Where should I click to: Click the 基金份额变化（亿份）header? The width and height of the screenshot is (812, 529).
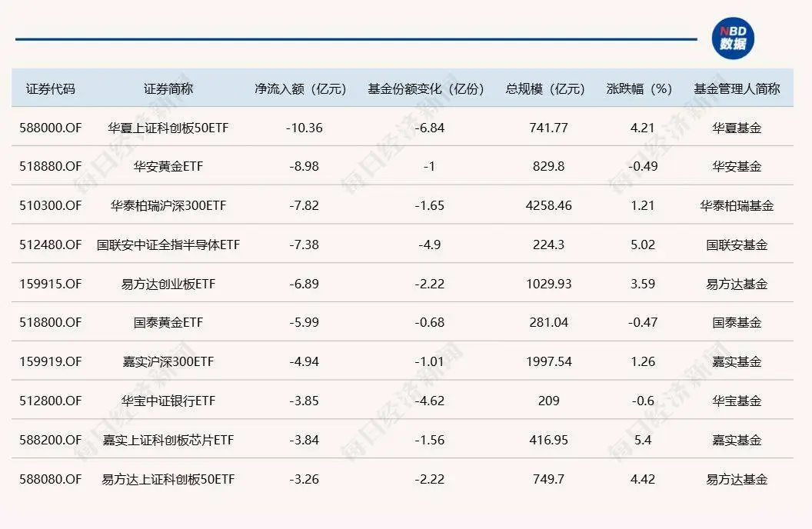pyautogui.click(x=425, y=88)
